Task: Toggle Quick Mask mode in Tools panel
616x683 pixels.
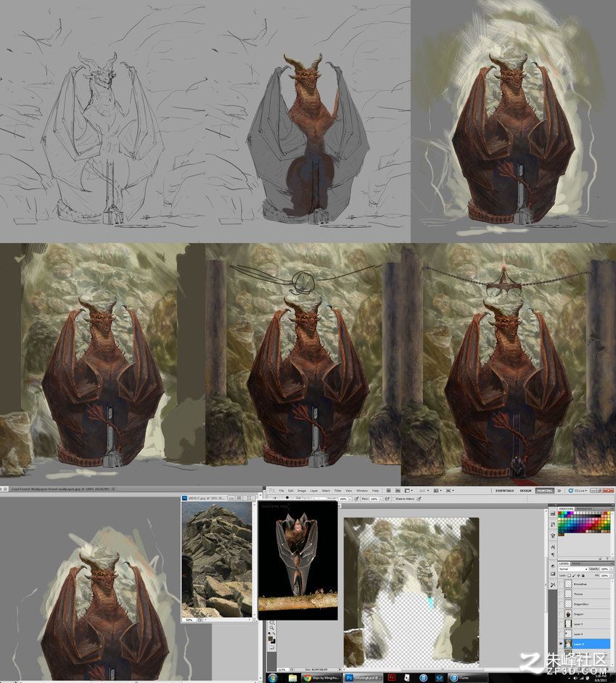Action: (x=273, y=647)
